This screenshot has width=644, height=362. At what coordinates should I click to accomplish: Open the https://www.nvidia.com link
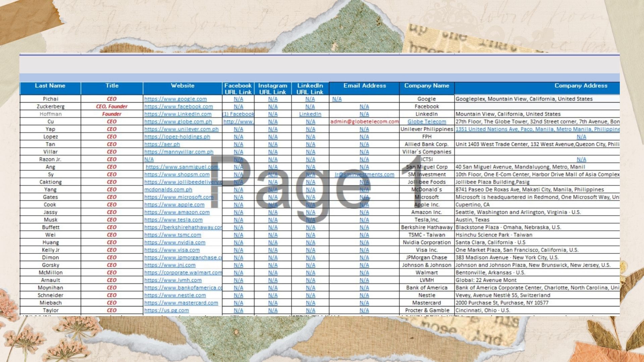175,242
